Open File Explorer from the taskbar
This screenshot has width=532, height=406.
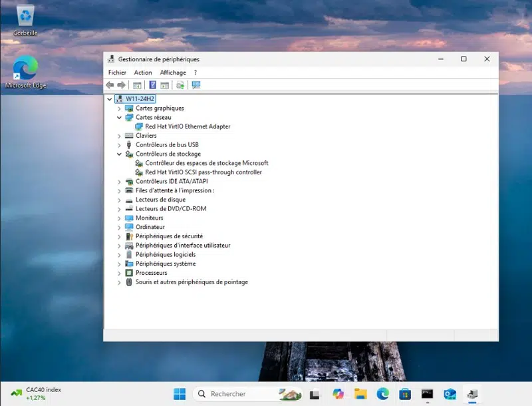(360, 394)
